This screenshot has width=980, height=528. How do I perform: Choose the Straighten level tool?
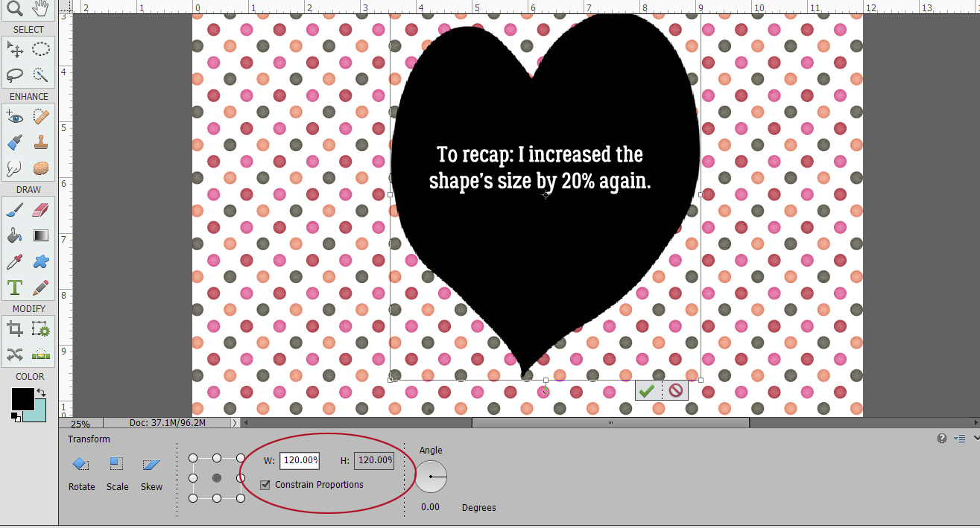coord(41,354)
